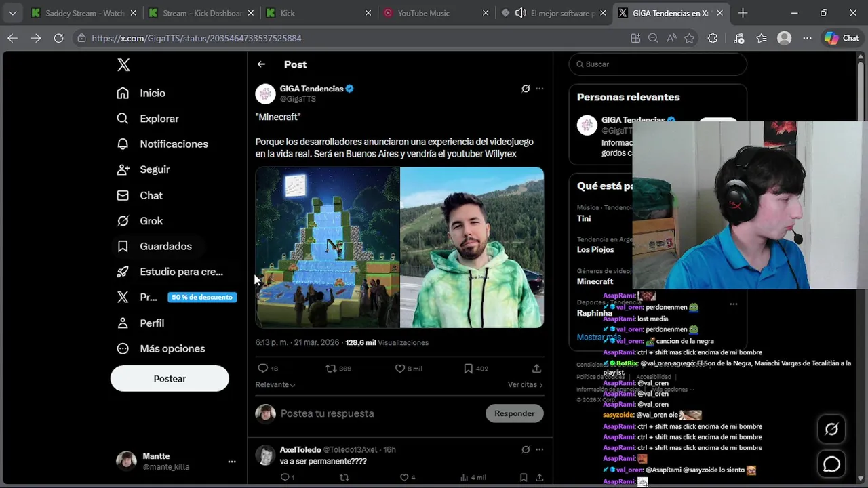Click the Grok icon on AxelToledo's reply

[x=526, y=449]
